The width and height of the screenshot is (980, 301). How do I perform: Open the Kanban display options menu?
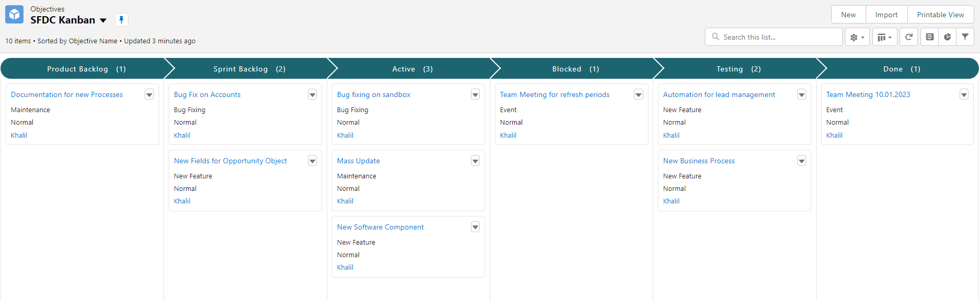pyautogui.click(x=884, y=37)
